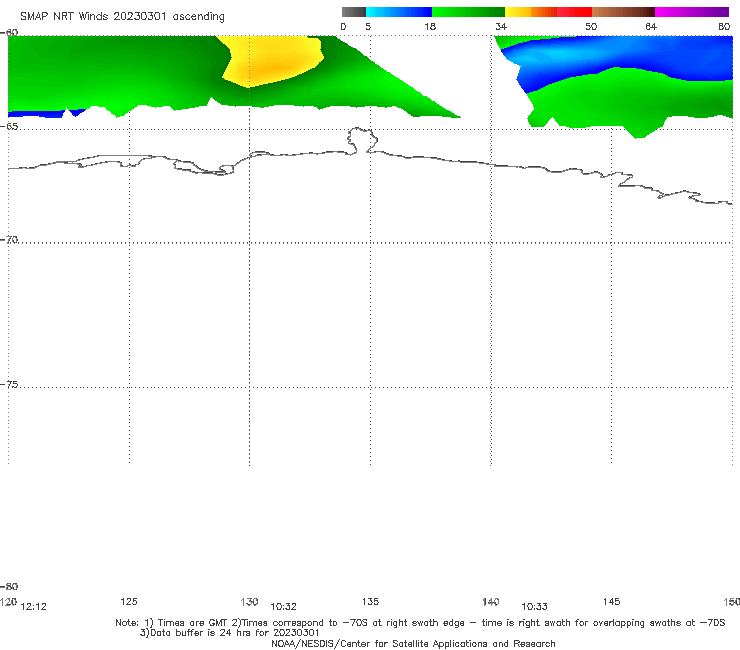Viewport: 740px width, 650px height.
Task: Click the yellow-orange segment of the color bar
Action: (530, 12)
